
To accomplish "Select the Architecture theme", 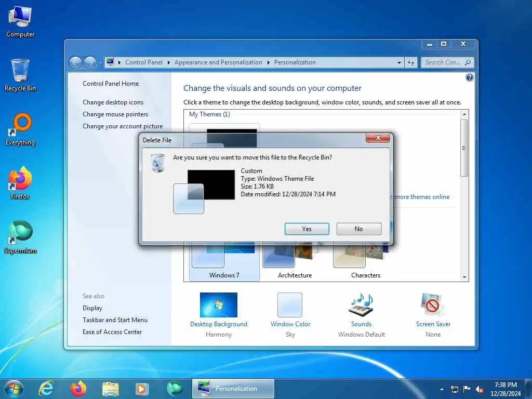I will tap(295, 261).
